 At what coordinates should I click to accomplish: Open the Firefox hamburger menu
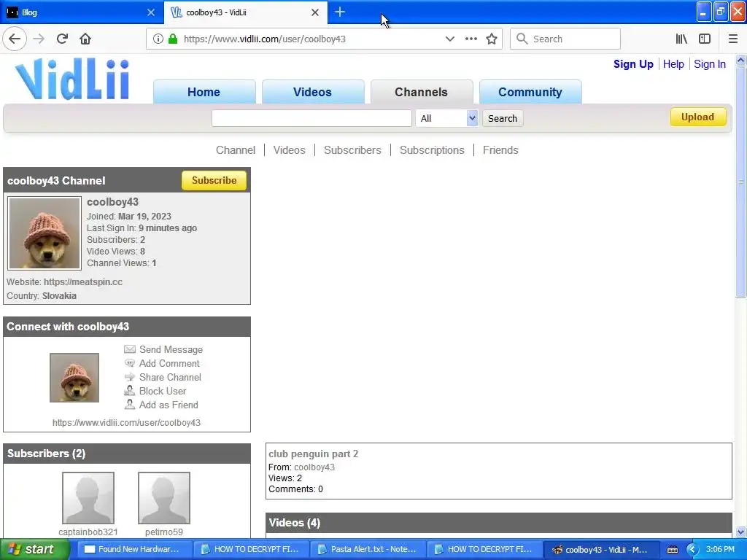[x=733, y=39]
